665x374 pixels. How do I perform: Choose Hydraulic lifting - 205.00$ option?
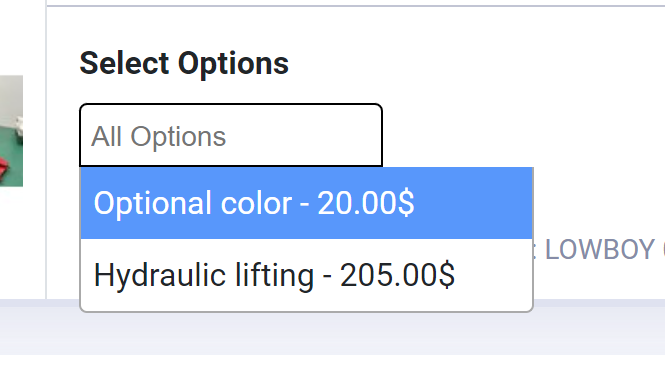(306, 275)
